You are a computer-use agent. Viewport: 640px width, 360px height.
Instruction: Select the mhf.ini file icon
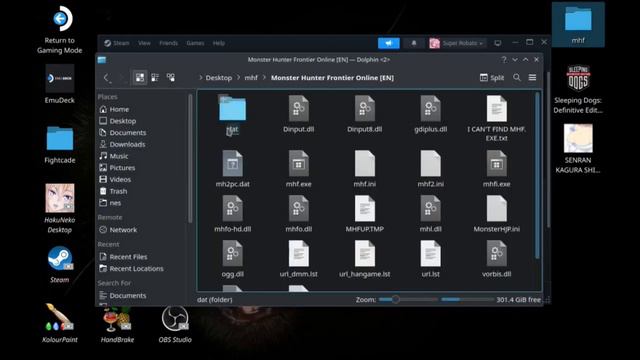(x=364, y=163)
